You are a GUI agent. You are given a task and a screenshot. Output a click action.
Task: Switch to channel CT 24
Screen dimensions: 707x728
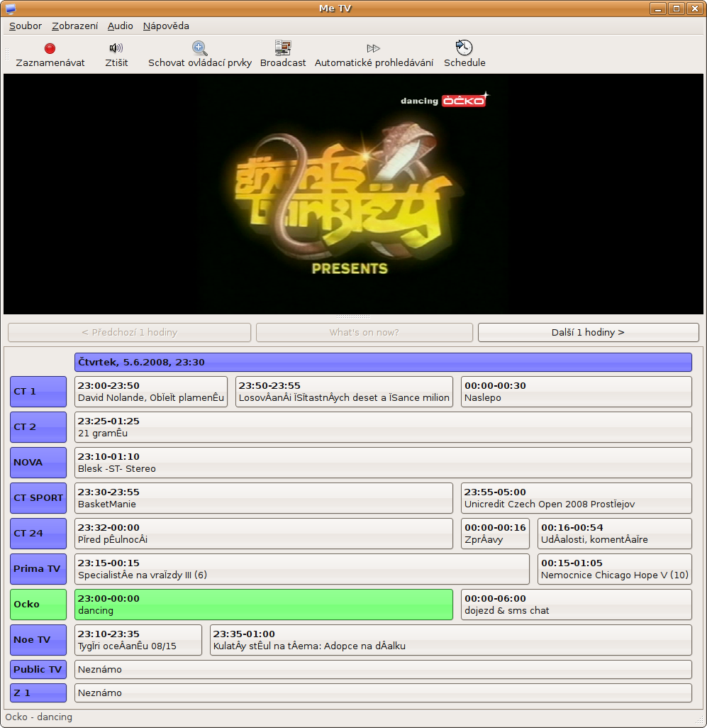click(38, 534)
